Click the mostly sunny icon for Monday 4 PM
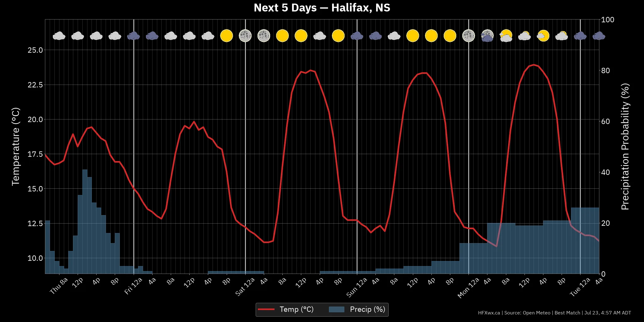Image resolution: width=644 pixels, height=322 pixels. tap(543, 36)
